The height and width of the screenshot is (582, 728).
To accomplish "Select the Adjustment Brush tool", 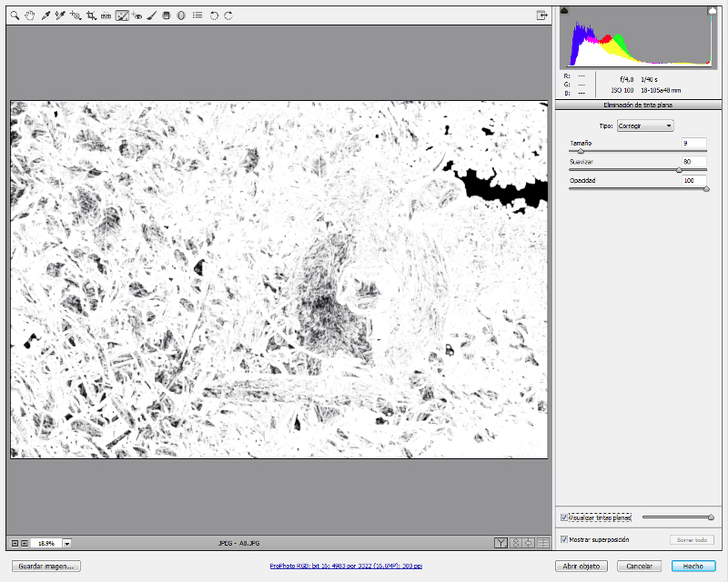I will (151, 15).
